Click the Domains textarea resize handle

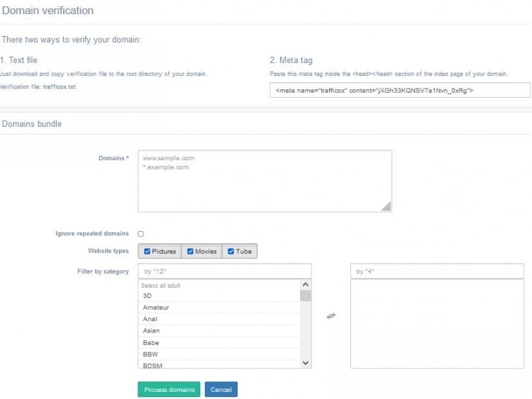386,207
